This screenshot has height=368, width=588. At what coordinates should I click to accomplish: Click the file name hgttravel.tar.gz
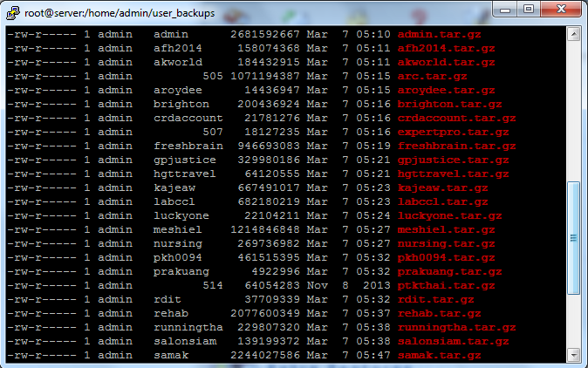coord(453,174)
